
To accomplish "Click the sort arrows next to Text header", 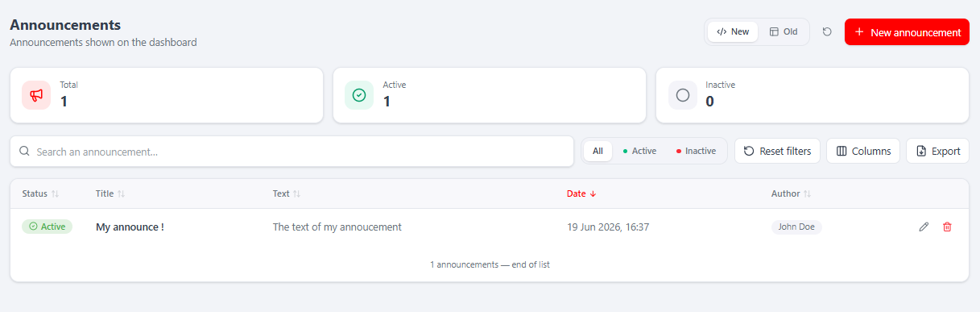I will pos(296,194).
